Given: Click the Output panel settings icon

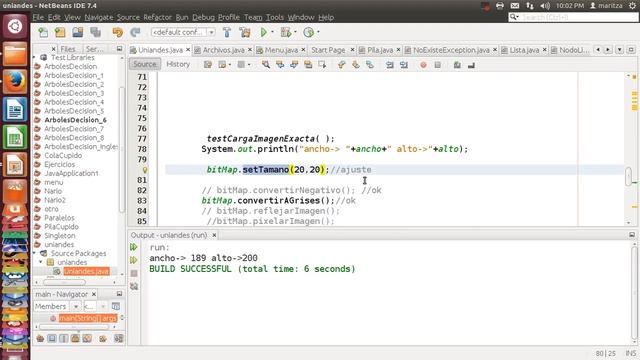Looking at the screenshot, I should (x=134, y=287).
